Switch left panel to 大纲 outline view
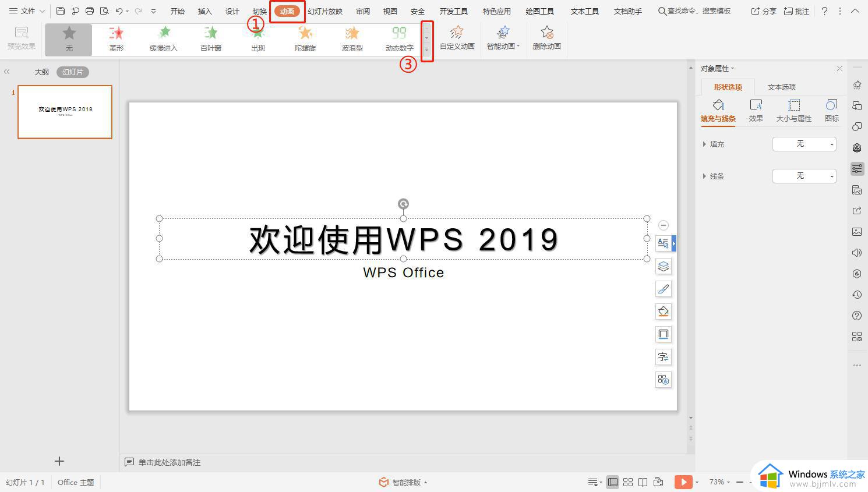This screenshot has height=492, width=868. [41, 72]
